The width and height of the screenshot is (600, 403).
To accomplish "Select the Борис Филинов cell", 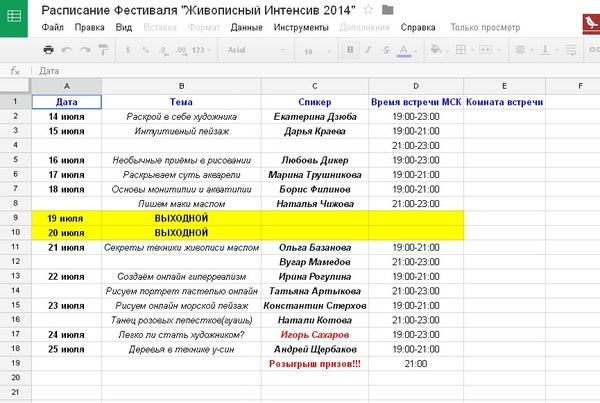I will [315, 189].
